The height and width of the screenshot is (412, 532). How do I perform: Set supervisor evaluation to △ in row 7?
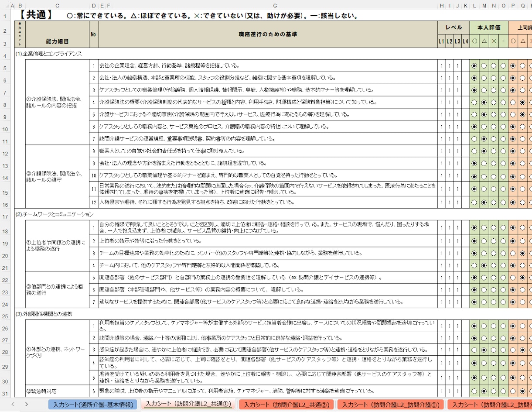coord(523,90)
